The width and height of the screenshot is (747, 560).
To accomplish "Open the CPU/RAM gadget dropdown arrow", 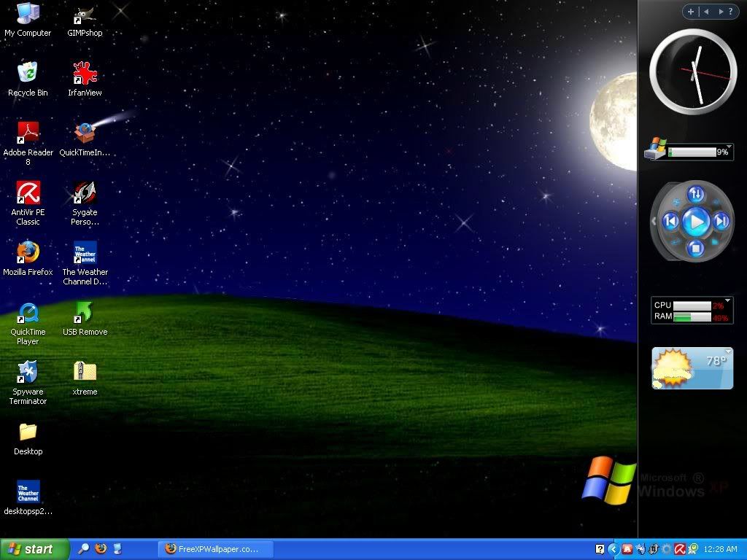I will coord(727,300).
